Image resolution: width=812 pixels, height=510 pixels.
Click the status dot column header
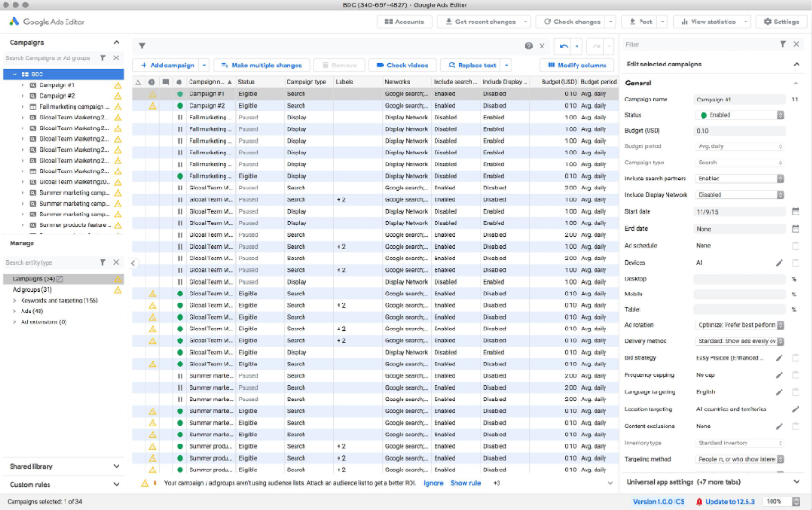coord(179,82)
